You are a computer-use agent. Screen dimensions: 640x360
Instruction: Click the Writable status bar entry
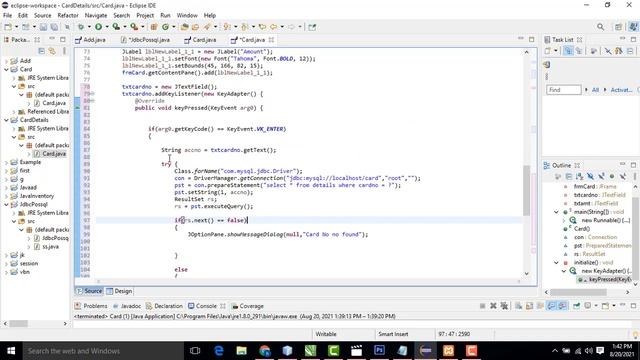click(x=326, y=334)
